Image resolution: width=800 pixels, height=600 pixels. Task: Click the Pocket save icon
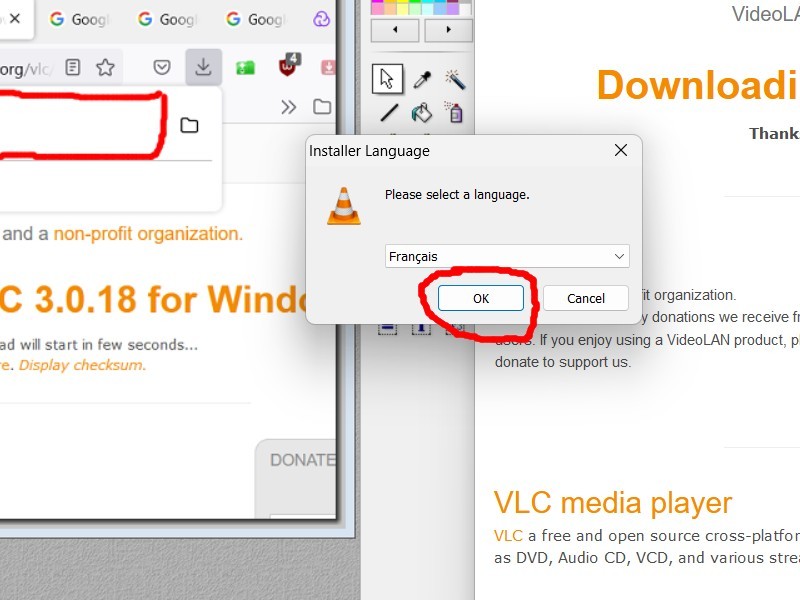(162, 67)
